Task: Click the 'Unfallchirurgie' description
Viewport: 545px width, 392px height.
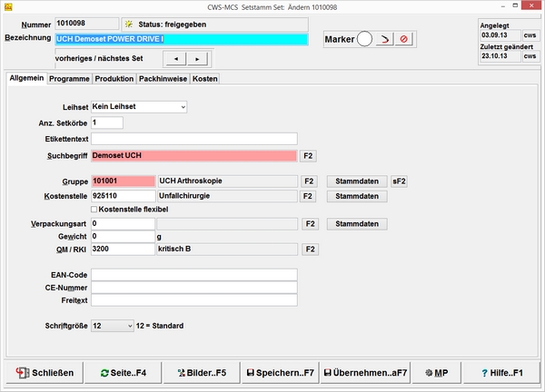Action: [184, 196]
